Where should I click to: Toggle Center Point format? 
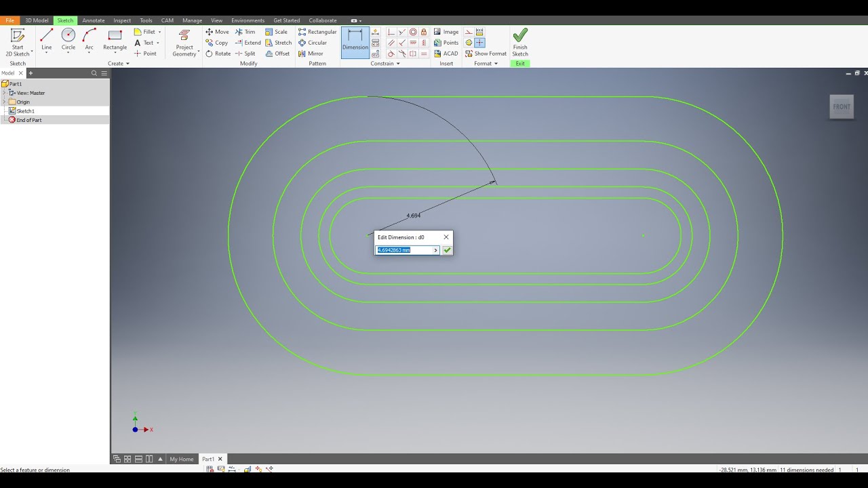point(479,43)
